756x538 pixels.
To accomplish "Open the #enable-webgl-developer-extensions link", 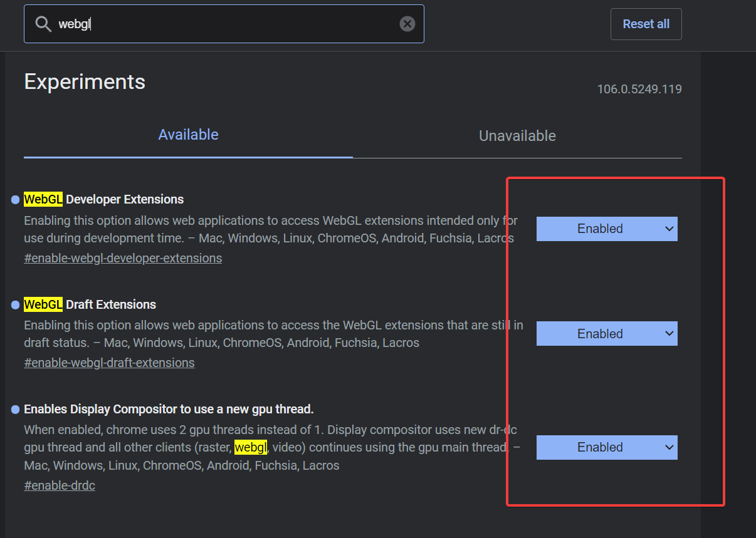I will coord(123,258).
